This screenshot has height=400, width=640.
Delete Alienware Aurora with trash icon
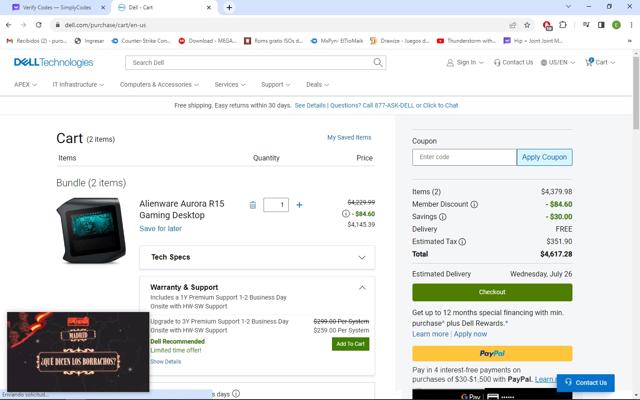[253, 205]
